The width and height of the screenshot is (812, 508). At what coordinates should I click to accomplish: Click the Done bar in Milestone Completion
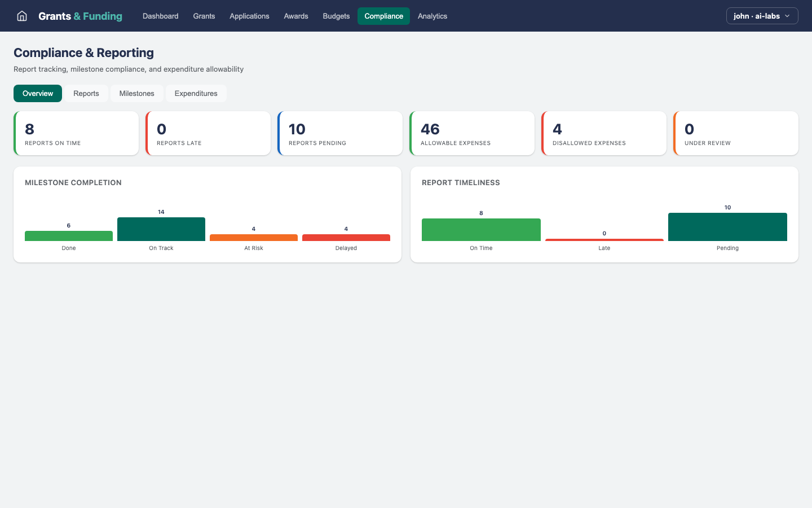point(68,235)
